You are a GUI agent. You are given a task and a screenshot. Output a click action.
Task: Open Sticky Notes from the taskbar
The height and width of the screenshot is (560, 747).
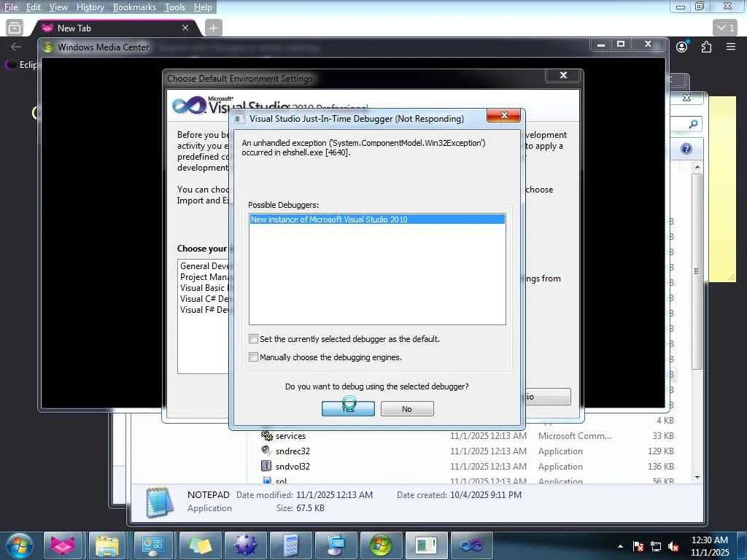click(x=200, y=545)
